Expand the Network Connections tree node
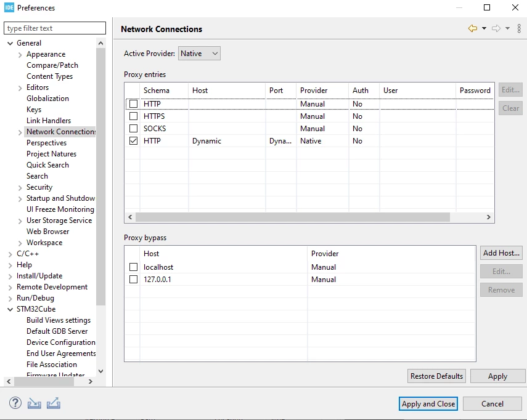The height and width of the screenshot is (420, 527). pos(20,132)
